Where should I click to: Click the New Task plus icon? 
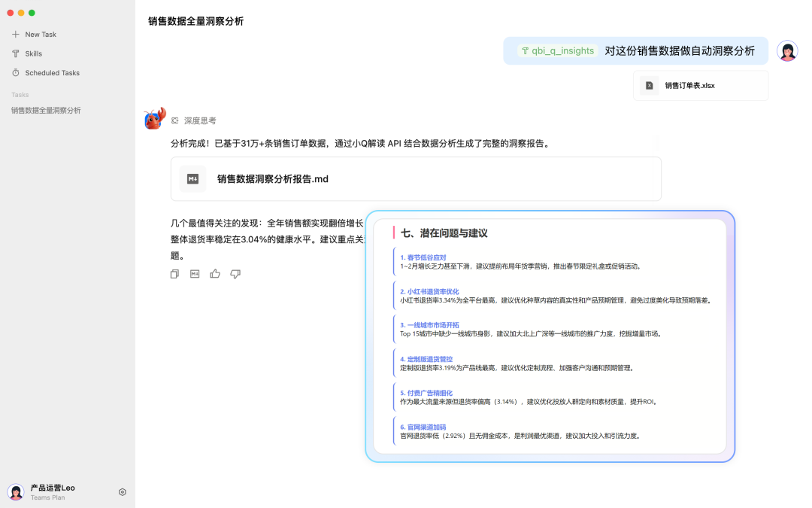[x=15, y=34]
